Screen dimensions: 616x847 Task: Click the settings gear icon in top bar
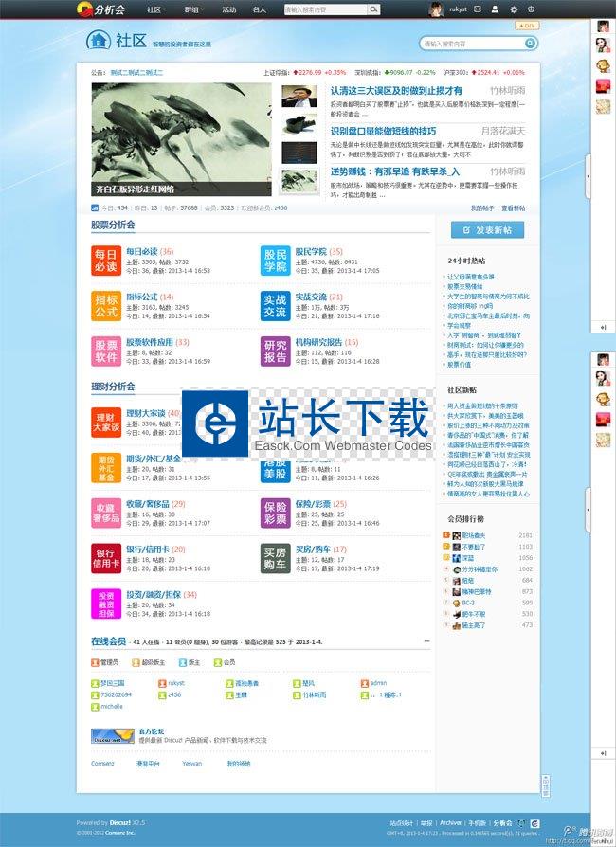pyautogui.click(x=514, y=9)
